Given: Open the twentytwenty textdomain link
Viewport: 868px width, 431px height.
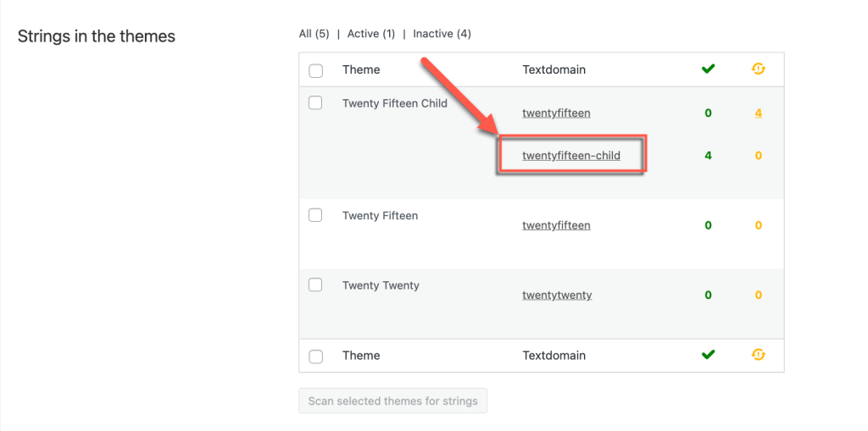Looking at the screenshot, I should (557, 296).
